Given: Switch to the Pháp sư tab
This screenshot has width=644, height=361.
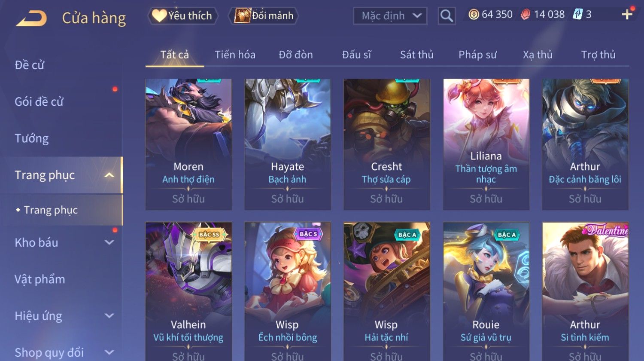Looking at the screenshot, I should pyautogui.click(x=477, y=55).
